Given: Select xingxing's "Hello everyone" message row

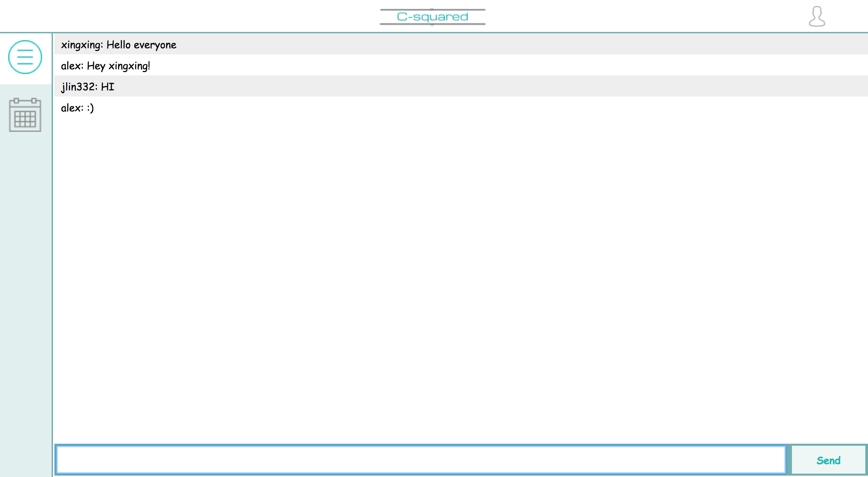Looking at the screenshot, I should pyautogui.click(x=460, y=44).
